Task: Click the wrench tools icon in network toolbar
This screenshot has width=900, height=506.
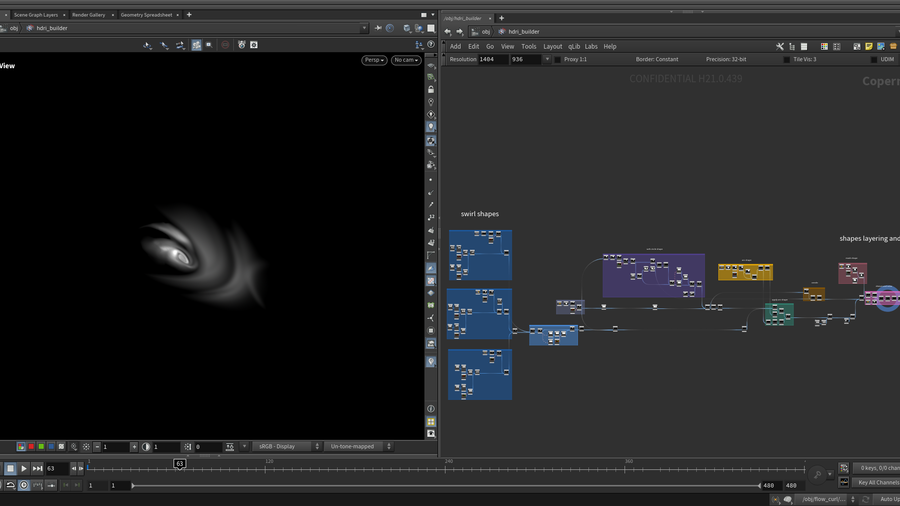Action: pyautogui.click(x=780, y=46)
